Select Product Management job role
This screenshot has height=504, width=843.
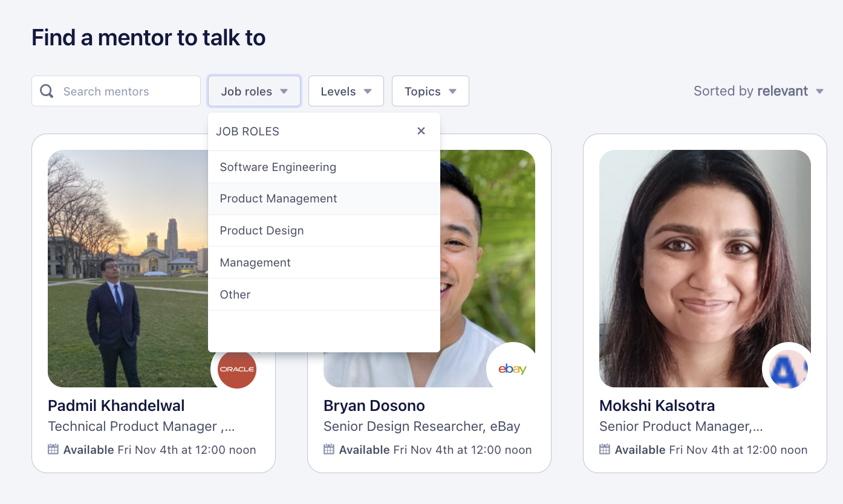coord(278,198)
